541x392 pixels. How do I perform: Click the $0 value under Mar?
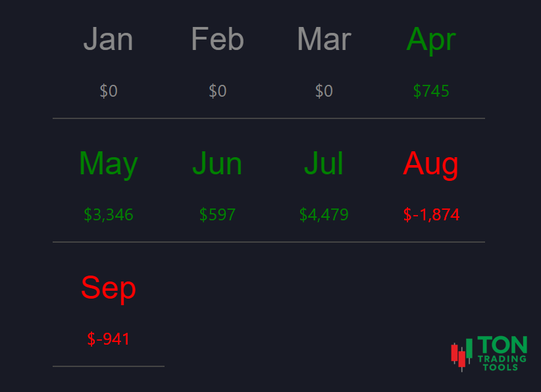coord(324,91)
